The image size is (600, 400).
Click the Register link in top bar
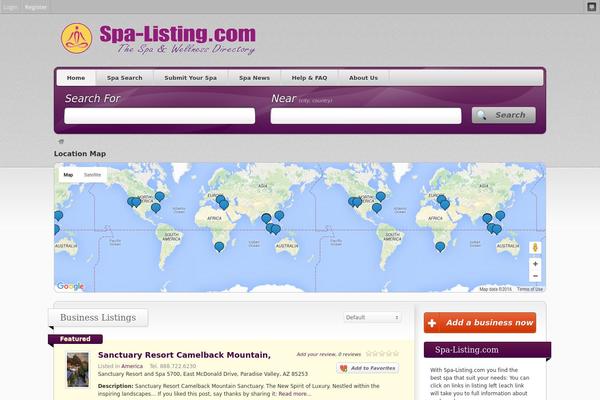click(36, 7)
